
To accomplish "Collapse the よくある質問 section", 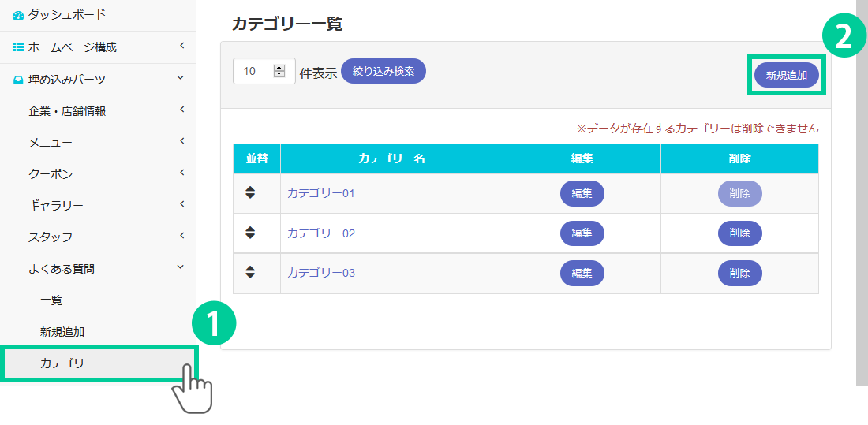I will point(181,268).
